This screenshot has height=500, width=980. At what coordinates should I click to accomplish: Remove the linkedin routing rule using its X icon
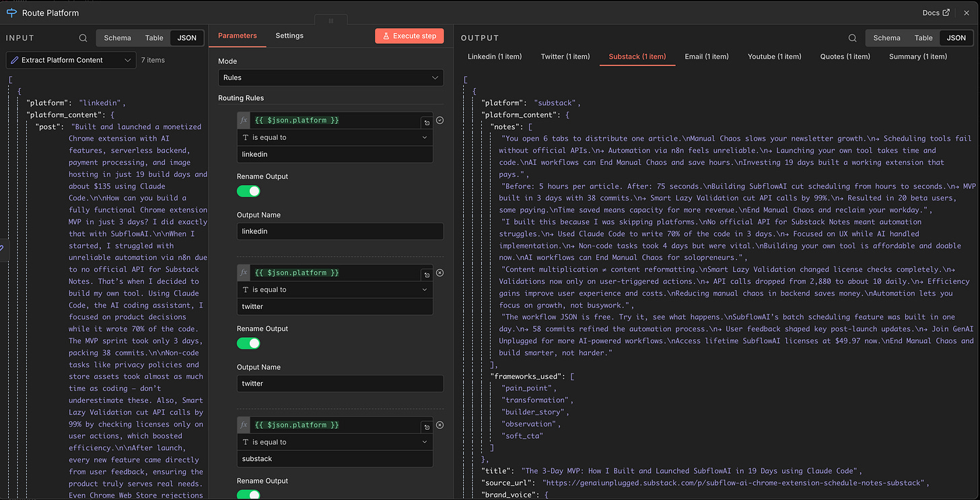[x=440, y=120]
